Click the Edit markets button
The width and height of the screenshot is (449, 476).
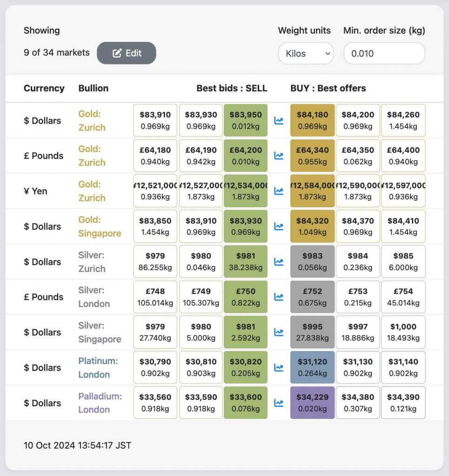(x=127, y=53)
